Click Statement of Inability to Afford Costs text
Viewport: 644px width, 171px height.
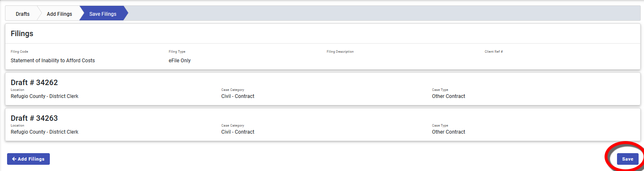53,61
